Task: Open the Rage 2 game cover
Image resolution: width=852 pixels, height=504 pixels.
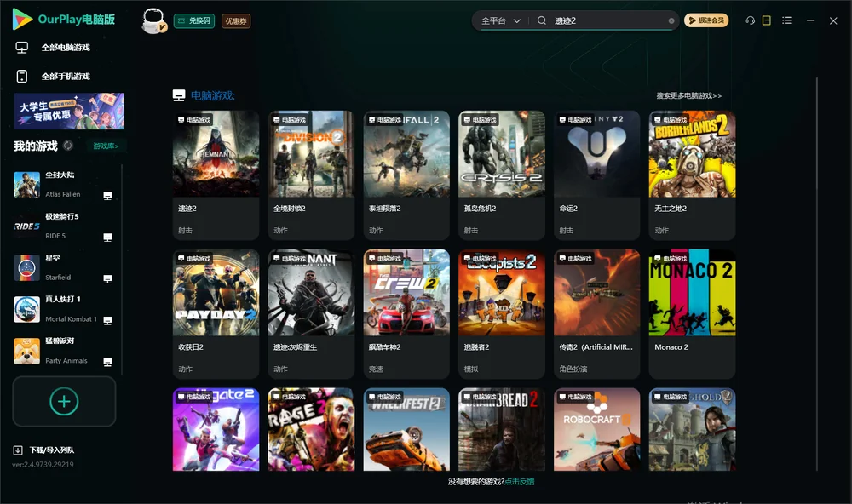Action: (311, 429)
